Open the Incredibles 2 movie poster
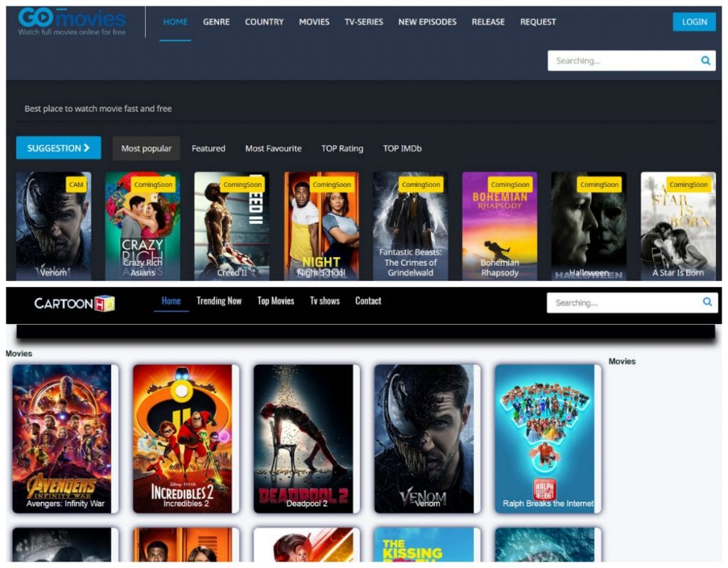Screen dimensions: 728x568 (183, 437)
